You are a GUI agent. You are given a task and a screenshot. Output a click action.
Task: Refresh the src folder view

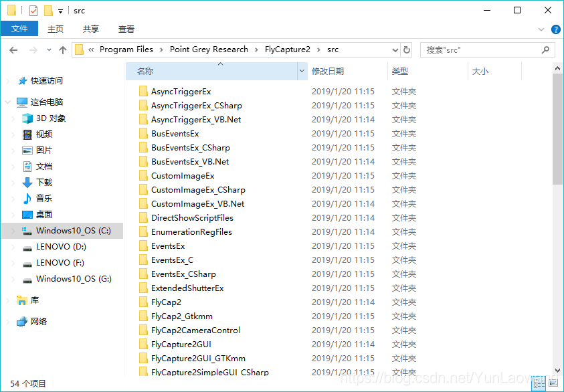point(407,50)
